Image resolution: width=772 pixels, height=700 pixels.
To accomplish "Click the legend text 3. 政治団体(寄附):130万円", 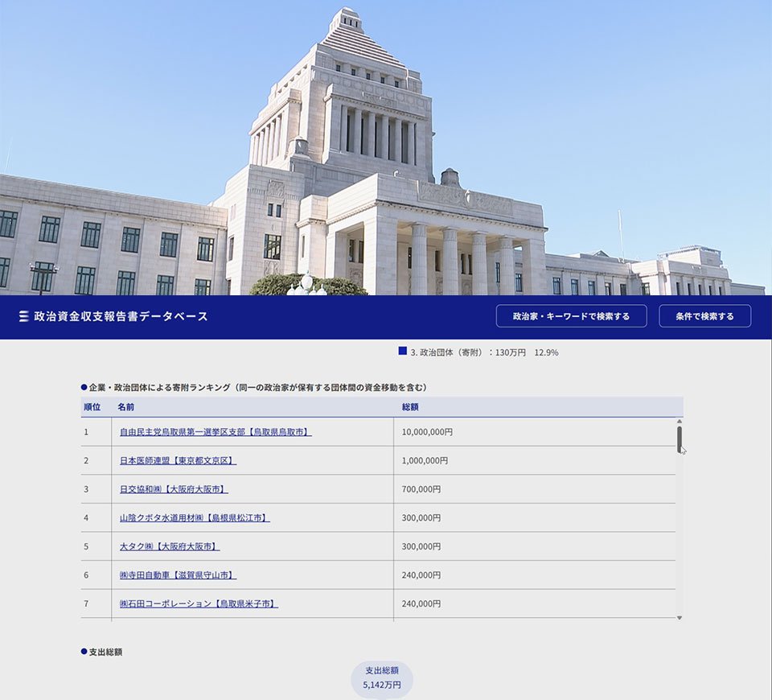I will click(484, 352).
